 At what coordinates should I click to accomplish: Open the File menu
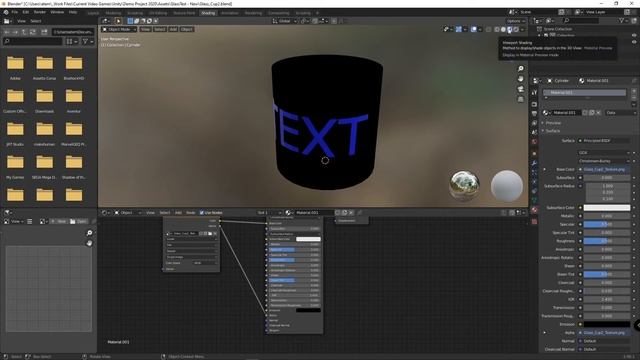(15, 12)
